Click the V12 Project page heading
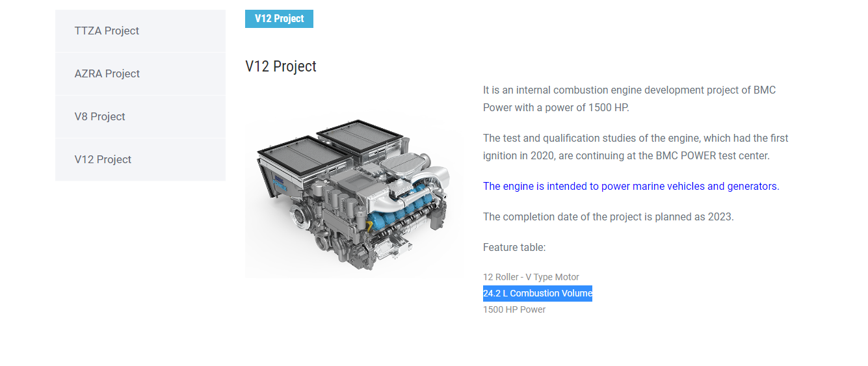Screen dimensions: 868x366 pos(281,66)
